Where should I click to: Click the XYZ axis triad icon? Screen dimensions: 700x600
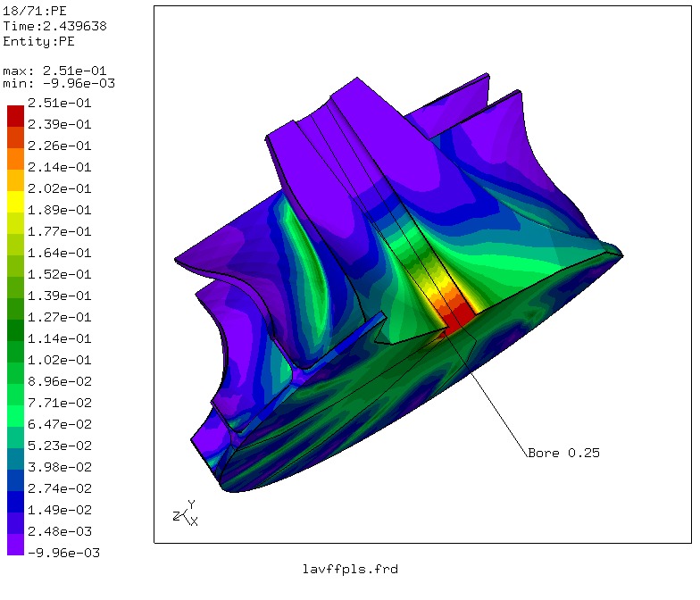click(x=185, y=513)
